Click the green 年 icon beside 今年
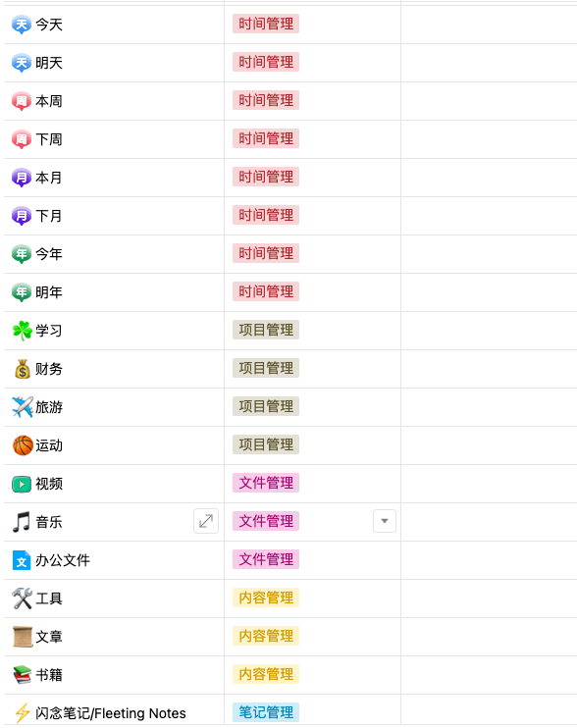The image size is (577, 728). [22, 254]
